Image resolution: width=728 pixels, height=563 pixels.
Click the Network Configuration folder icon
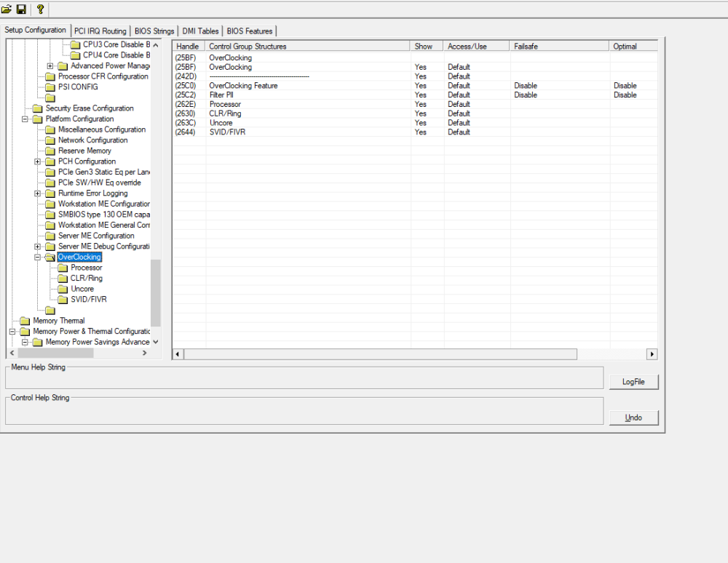click(x=50, y=140)
